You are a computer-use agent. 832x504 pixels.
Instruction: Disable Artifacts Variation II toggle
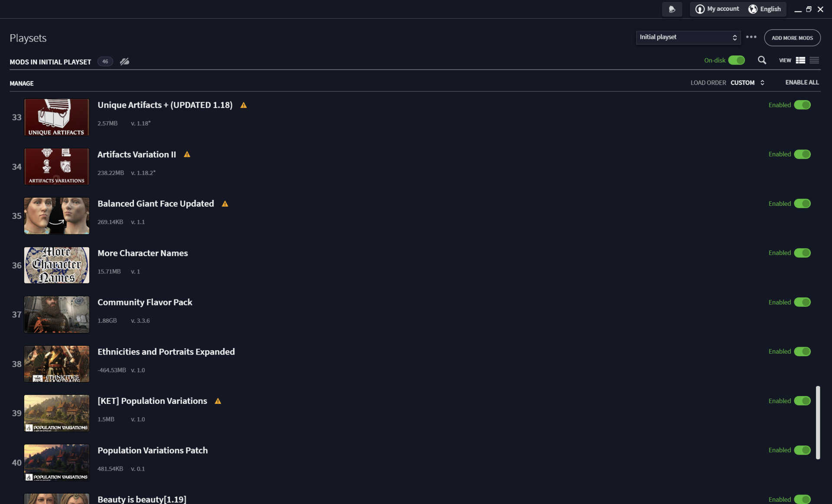pos(802,154)
